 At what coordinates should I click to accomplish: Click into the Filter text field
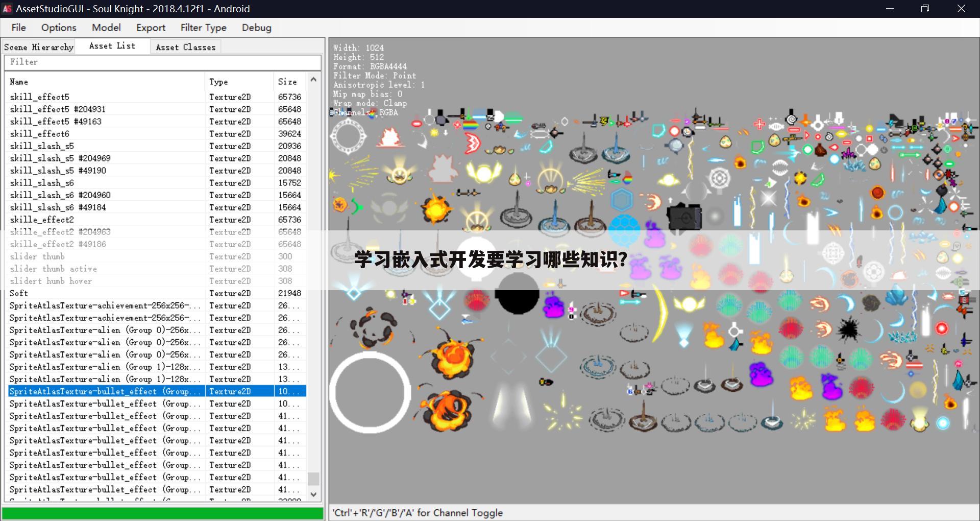click(162, 62)
